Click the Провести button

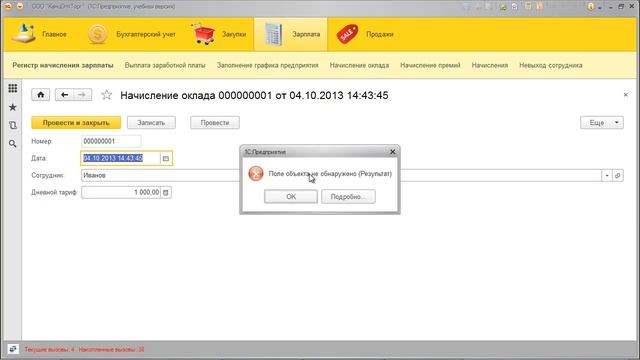[215, 122]
